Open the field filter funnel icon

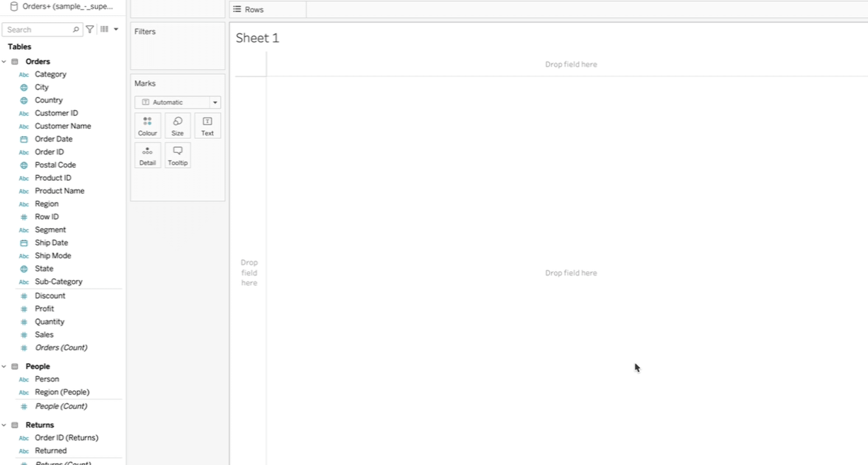point(90,30)
